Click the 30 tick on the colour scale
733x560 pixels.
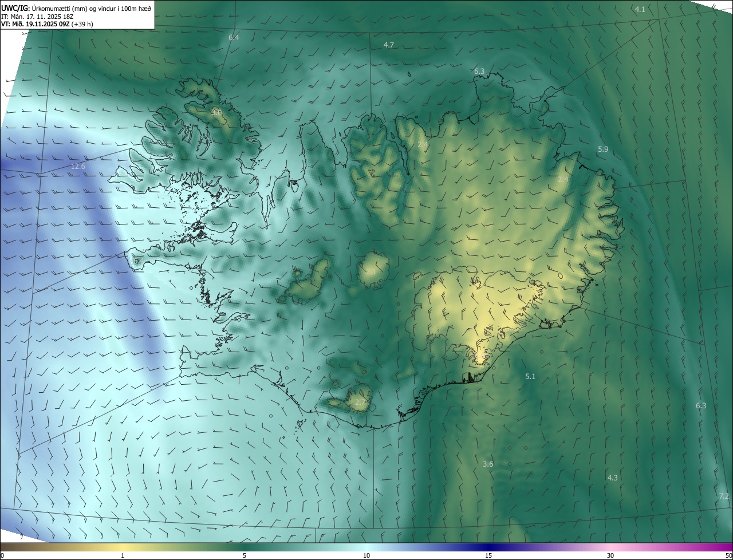click(610, 555)
